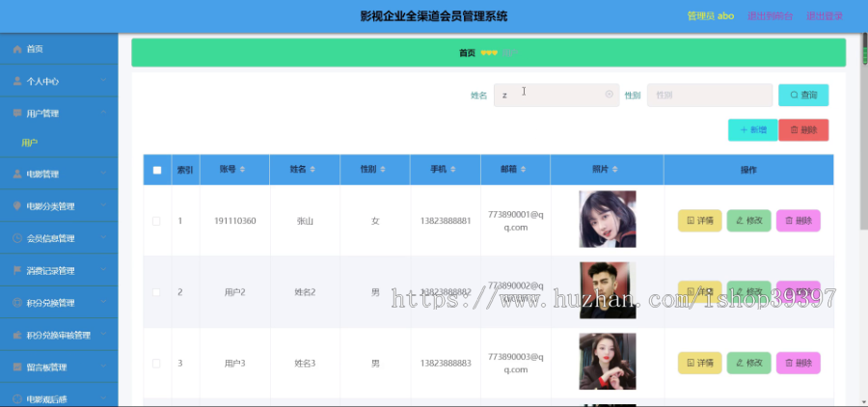Viewport: 868px width, 407px height.
Task: Click the clear icon in the 姓名 search field
Action: point(609,95)
